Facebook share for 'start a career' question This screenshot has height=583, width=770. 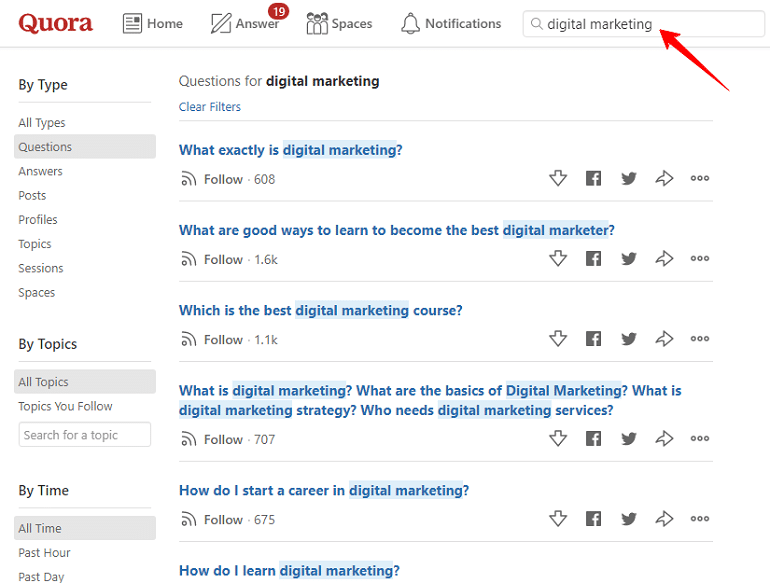click(x=593, y=519)
